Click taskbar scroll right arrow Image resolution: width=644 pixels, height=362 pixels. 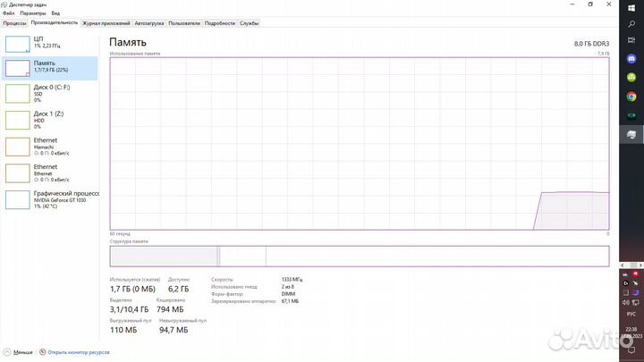point(640,265)
